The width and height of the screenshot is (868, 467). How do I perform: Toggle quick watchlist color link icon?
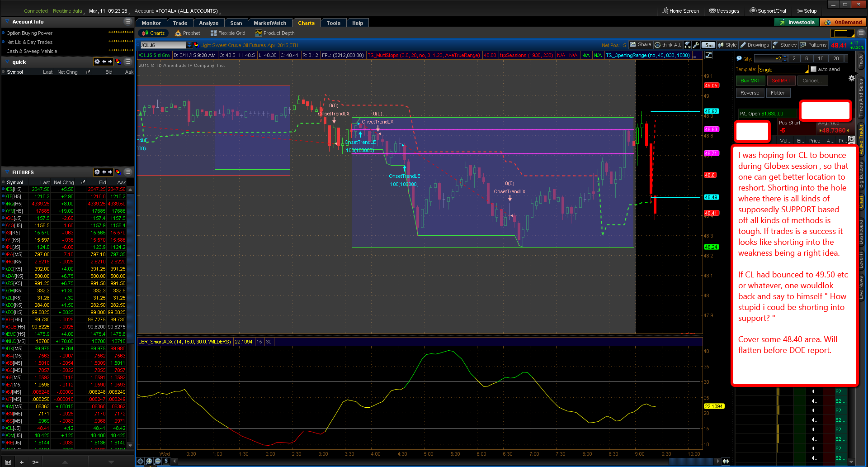(118, 62)
